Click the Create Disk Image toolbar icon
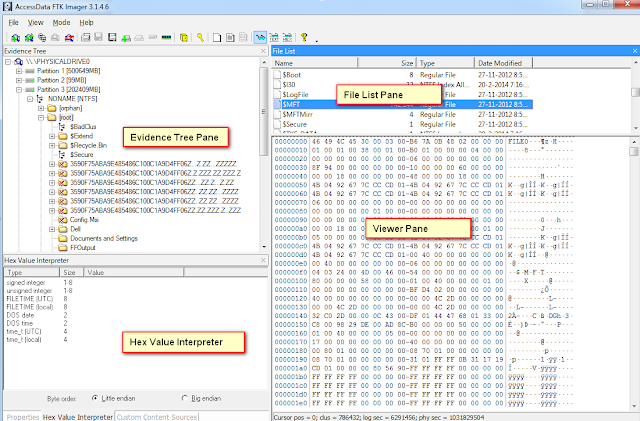This screenshot has width=640, height=421. [85, 38]
